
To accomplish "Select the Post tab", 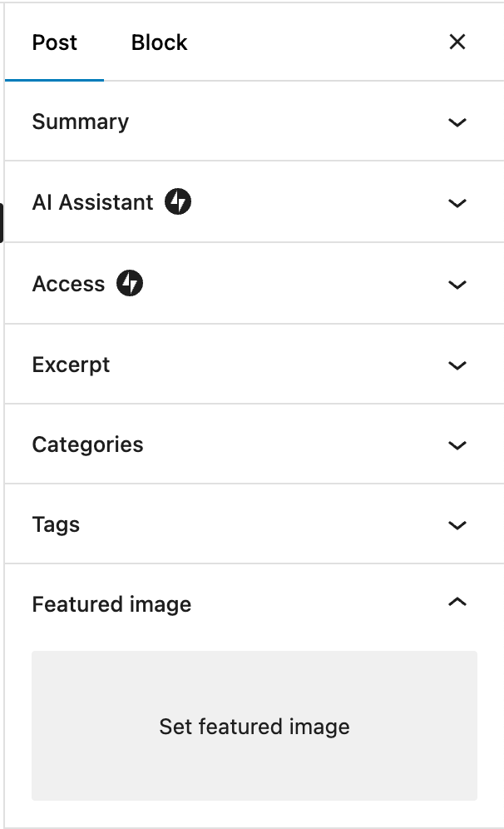I will coord(54,42).
